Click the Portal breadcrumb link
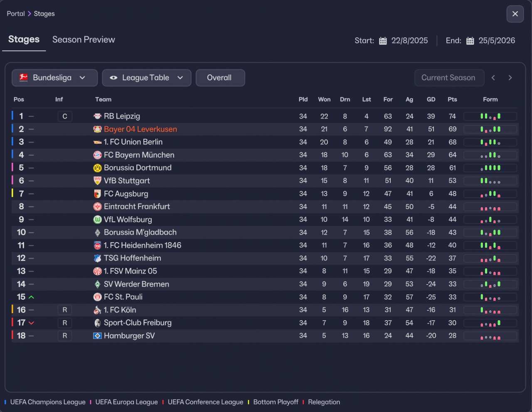 click(x=16, y=14)
